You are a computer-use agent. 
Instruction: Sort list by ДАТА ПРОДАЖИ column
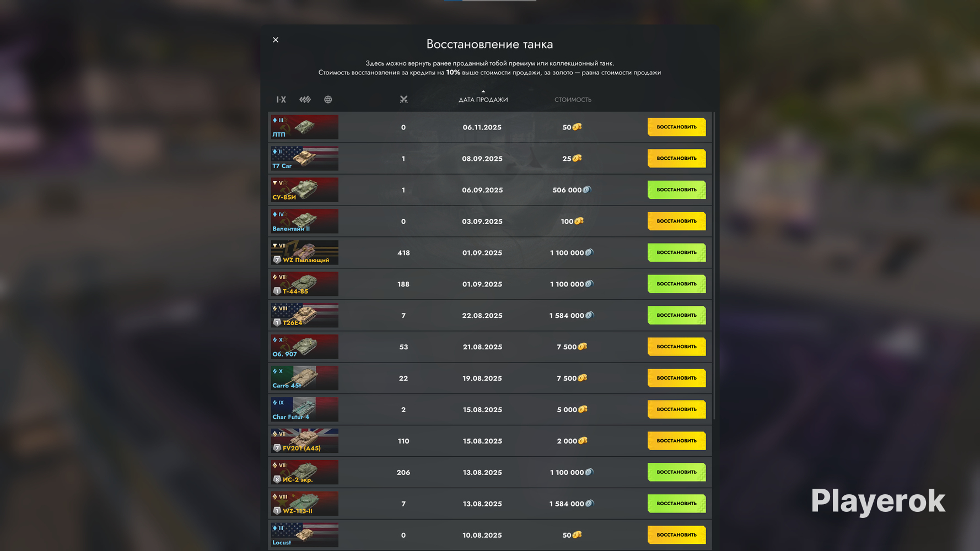click(483, 100)
